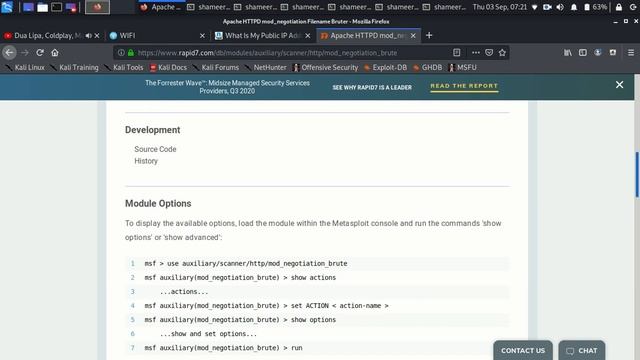The width and height of the screenshot is (640, 360).
Task: Open Kali Tools bookmark
Action: (124, 68)
